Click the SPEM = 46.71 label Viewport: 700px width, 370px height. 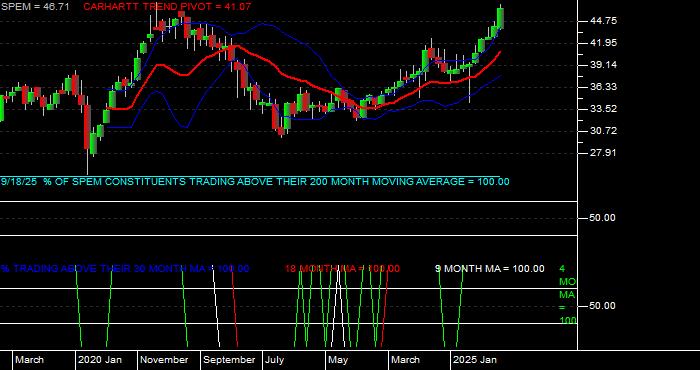coord(35,7)
